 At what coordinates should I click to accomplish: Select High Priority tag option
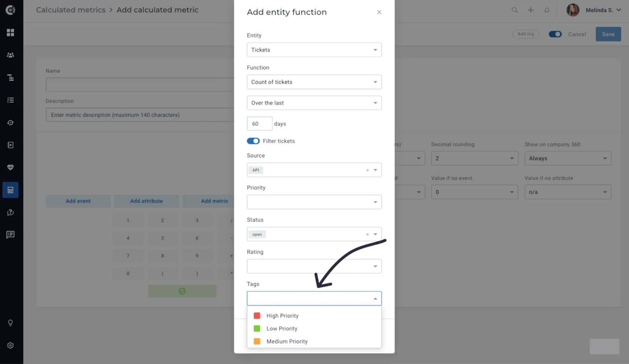314,316
